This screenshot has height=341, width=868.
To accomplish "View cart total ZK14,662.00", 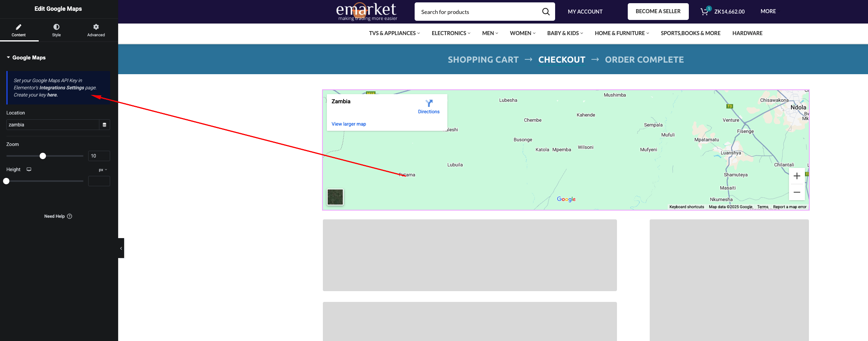I will (730, 12).
